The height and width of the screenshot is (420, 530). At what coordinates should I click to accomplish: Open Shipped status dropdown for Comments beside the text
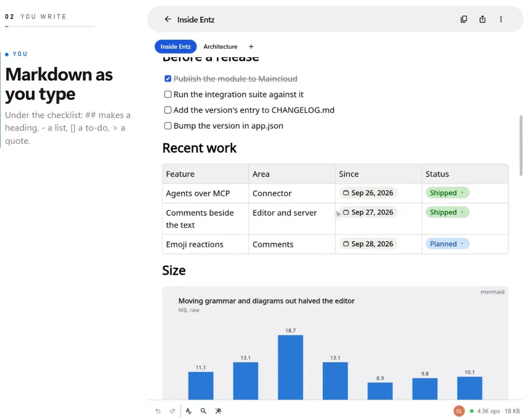pos(447,212)
